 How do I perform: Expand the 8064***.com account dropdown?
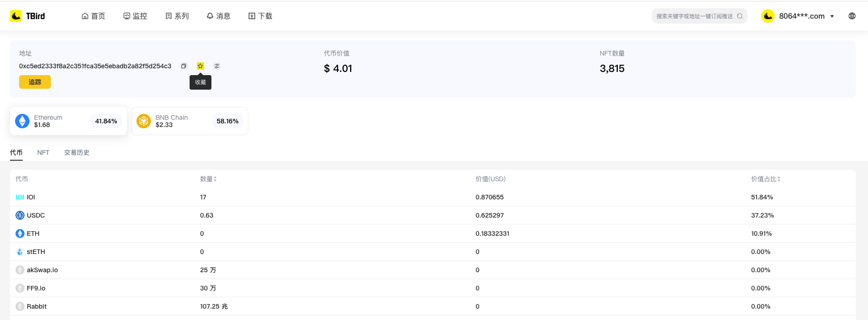pos(832,16)
